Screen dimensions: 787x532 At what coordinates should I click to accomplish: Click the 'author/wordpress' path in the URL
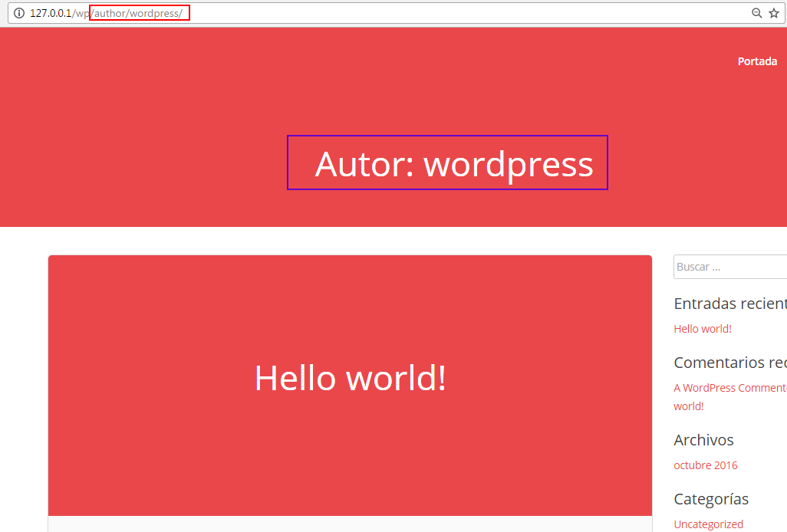[x=138, y=14]
